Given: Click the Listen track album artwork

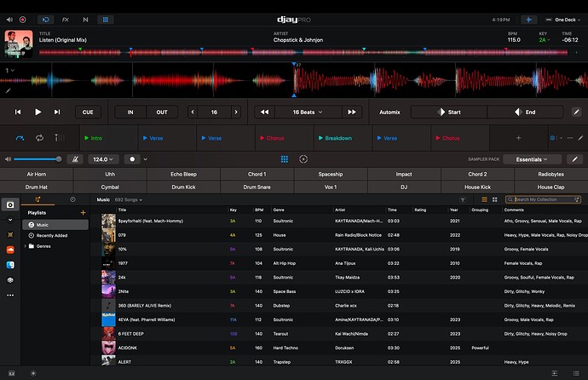Looking at the screenshot, I should (x=19, y=43).
